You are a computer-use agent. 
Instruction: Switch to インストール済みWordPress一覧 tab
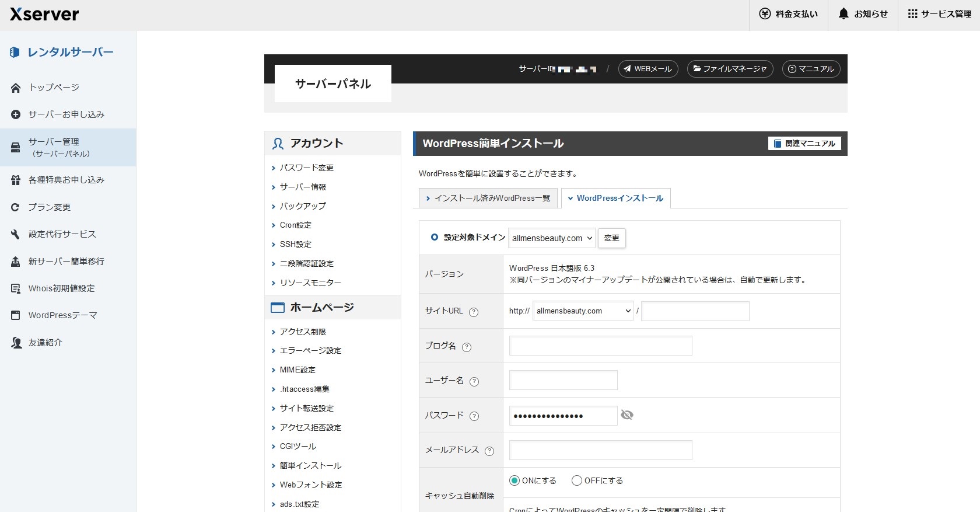488,198
